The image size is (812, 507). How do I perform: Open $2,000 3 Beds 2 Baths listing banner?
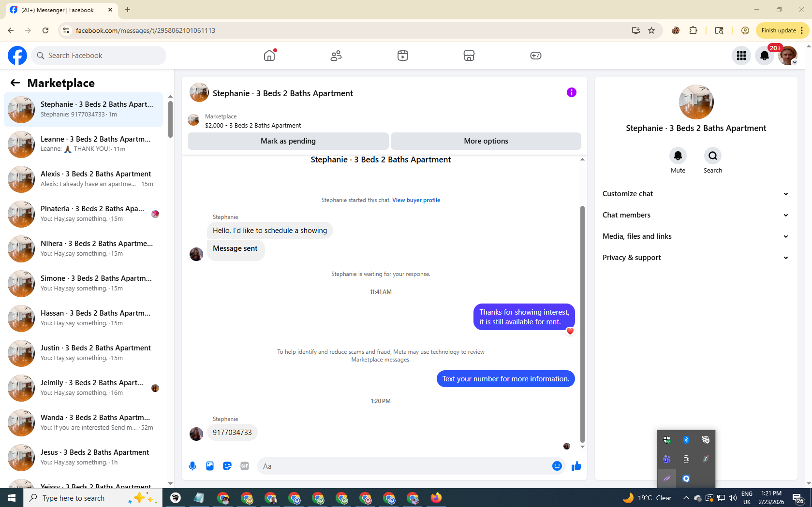point(384,120)
